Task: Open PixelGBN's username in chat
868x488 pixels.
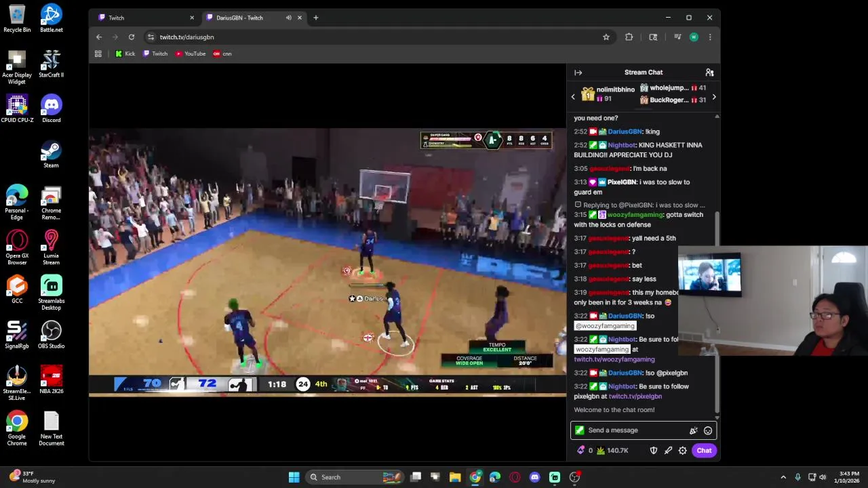Action: 622,182
